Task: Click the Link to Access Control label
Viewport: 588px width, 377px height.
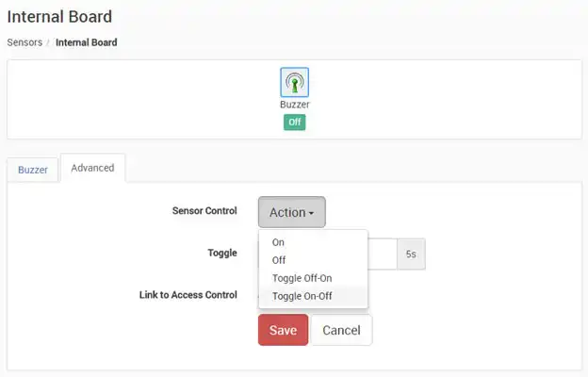Action: point(188,295)
